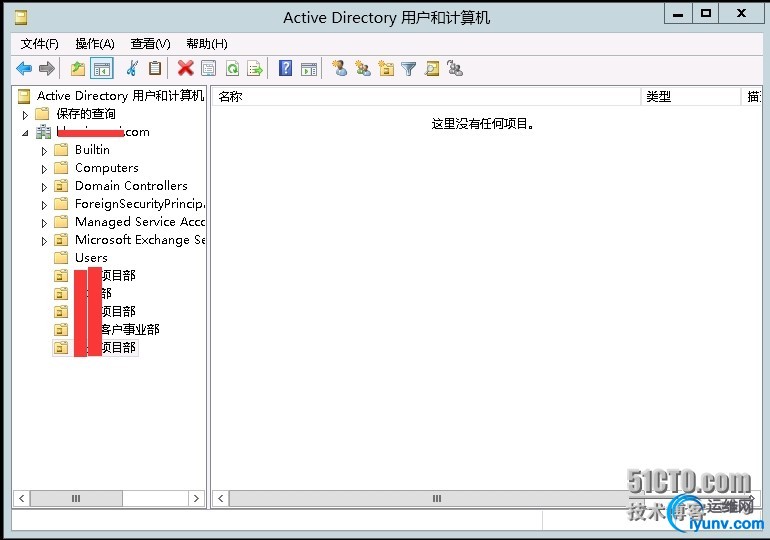Open the 查看(V) menu
The image size is (770, 540).
(150, 44)
